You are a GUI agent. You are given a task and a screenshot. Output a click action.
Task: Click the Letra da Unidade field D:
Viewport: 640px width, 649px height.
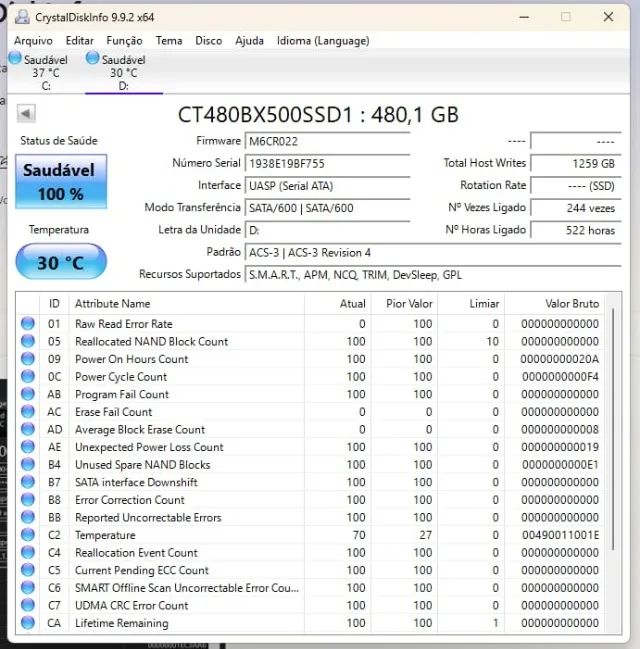(327, 231)
